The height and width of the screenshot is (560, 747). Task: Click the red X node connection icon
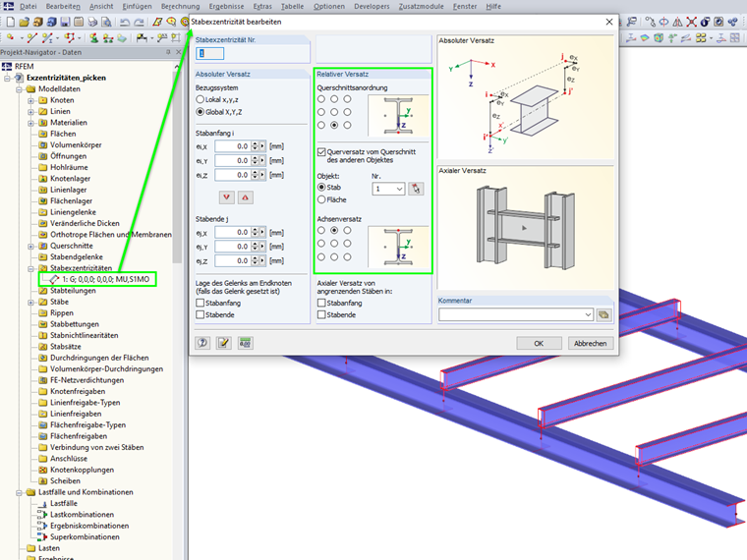click(691, 22)
